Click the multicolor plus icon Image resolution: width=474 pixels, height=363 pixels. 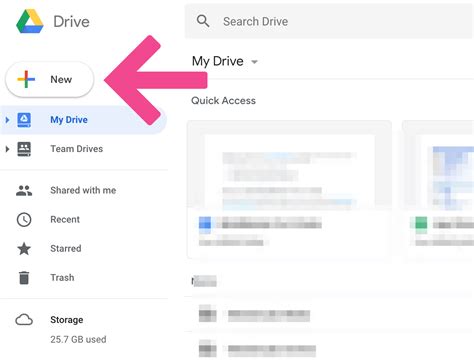pyautogui.click(x=26, y=79)
